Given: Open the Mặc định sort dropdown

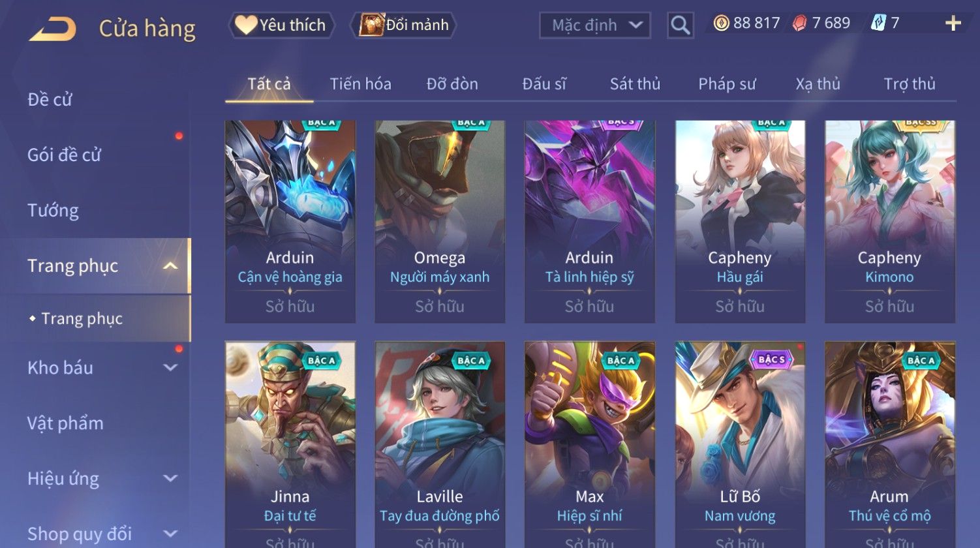Looking at the screenshot, I should [x=595, y=25].
